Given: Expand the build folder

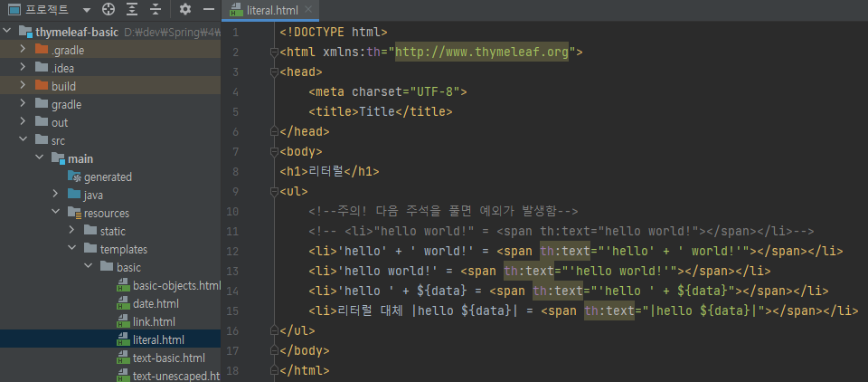Looking at the screenshot, I should point(23,86).
